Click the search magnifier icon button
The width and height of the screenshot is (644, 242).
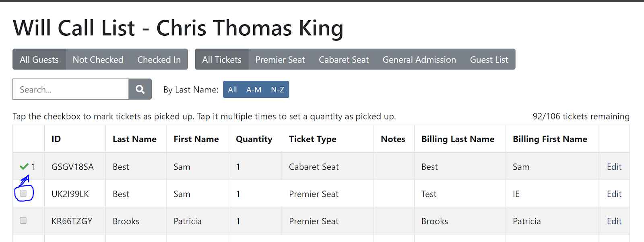coord(140,89)
